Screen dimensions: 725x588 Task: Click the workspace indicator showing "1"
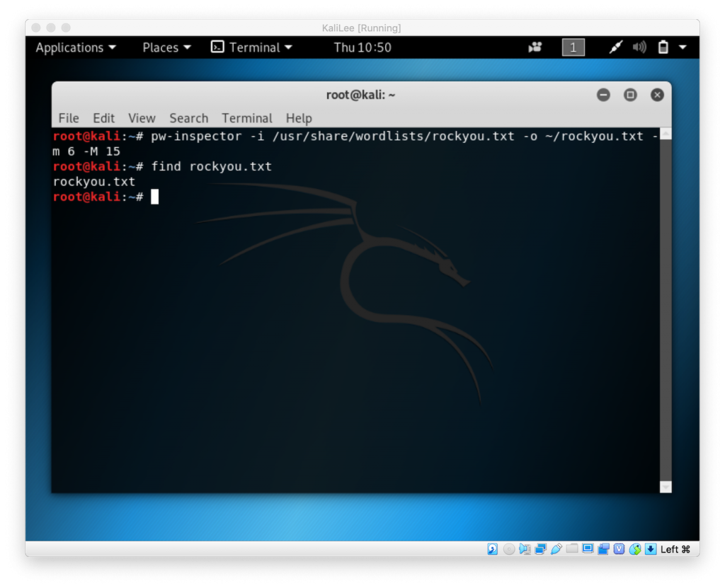[573, 47]
